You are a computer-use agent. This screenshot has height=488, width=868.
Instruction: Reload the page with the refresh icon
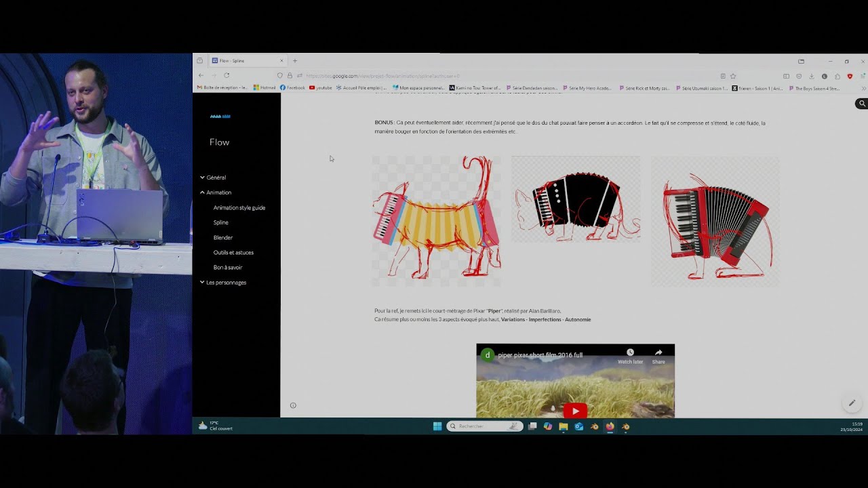[226, 75]
